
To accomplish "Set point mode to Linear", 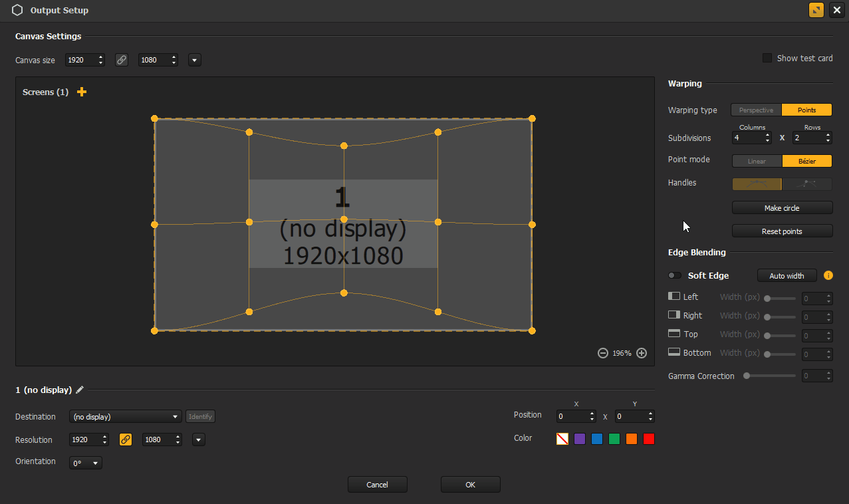I will 757,161.
